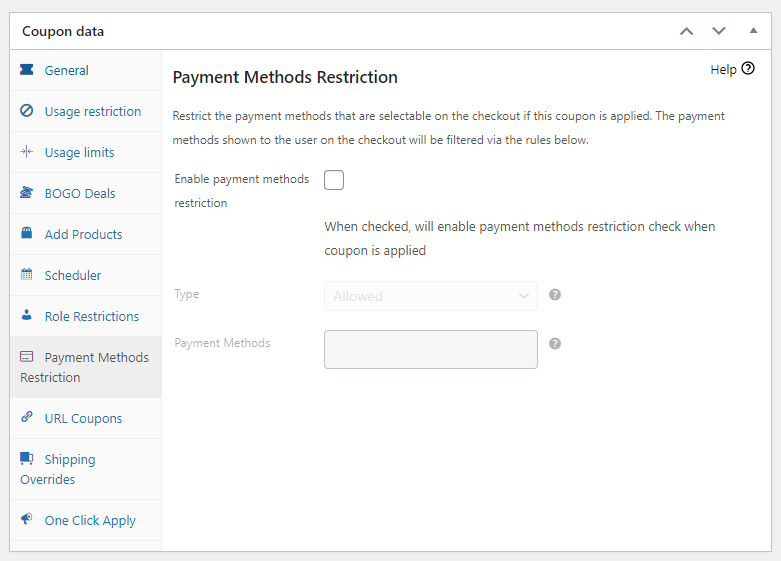Click the Usage limits icon

(27, 152)
